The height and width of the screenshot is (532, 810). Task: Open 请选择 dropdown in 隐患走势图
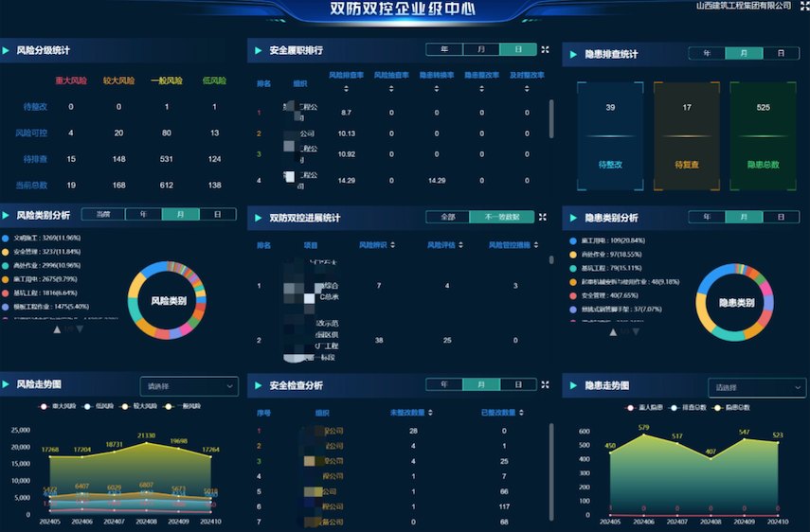click(x=757, y=387)
